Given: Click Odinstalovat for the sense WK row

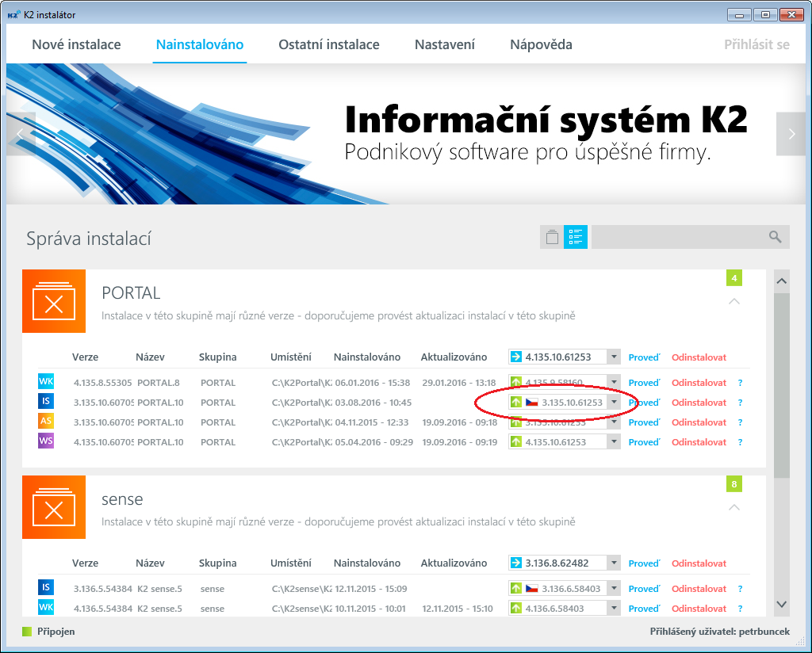Looking at the screenshot, I should [699, 609].
